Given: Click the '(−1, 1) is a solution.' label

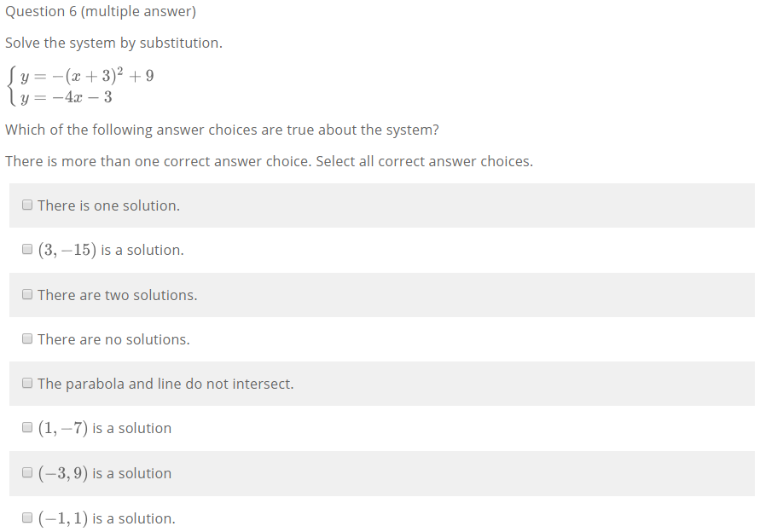Looking at the screenshot, I should (107, 518).
